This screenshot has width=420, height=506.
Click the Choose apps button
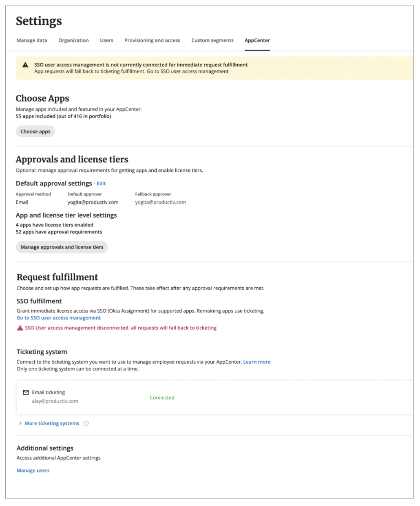pyautogui.click(x=35, y=131)
